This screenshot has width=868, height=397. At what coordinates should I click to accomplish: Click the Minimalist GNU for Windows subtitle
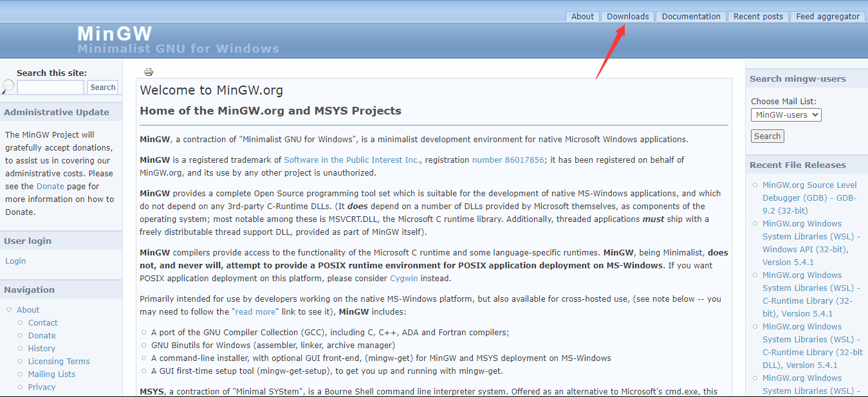[x=178, y=48]
